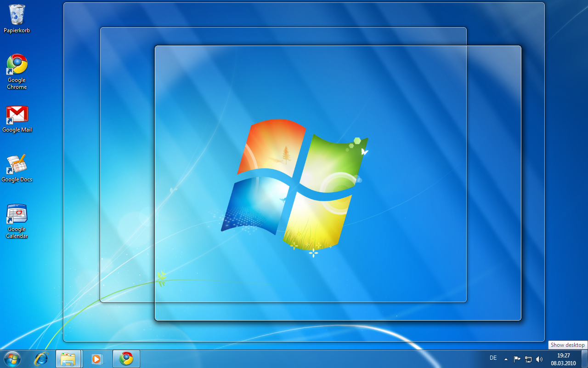Open the volume slider from the tray
This screenshot has height=368, width=588.
coord(539,358)
